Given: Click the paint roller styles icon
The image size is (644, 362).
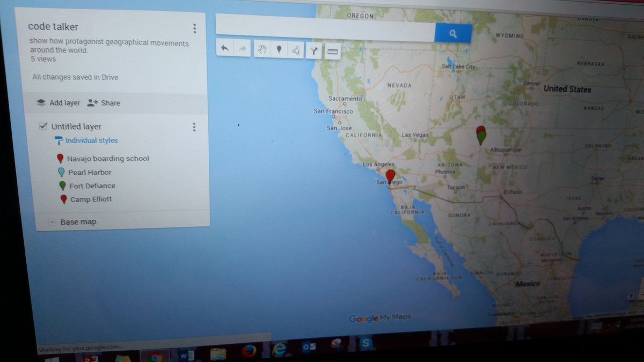Looking at the screenshot, I should click(58, 141).
